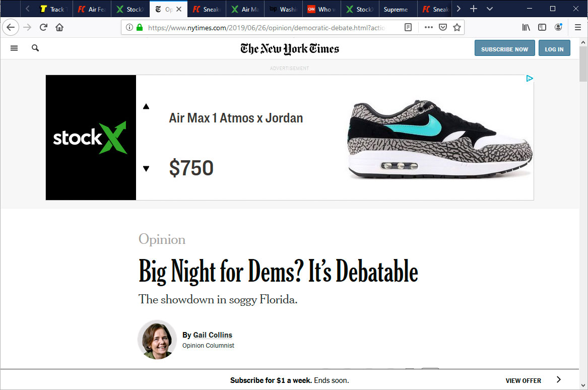Open the New York Times search magnifier
This screenshot has width=588, height=390.
tap(35, 48)
